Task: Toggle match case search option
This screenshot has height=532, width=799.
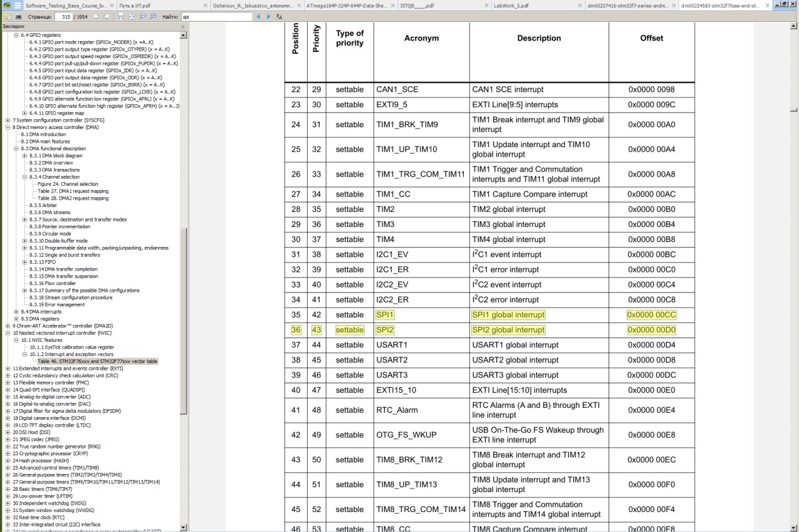Action: click(x=280, y=16)
